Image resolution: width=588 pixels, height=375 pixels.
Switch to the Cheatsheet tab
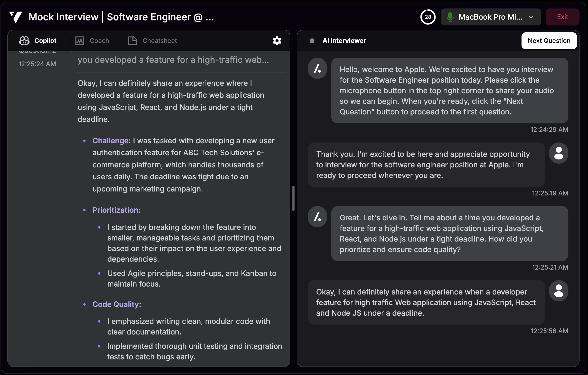click(x=159, y=41)
